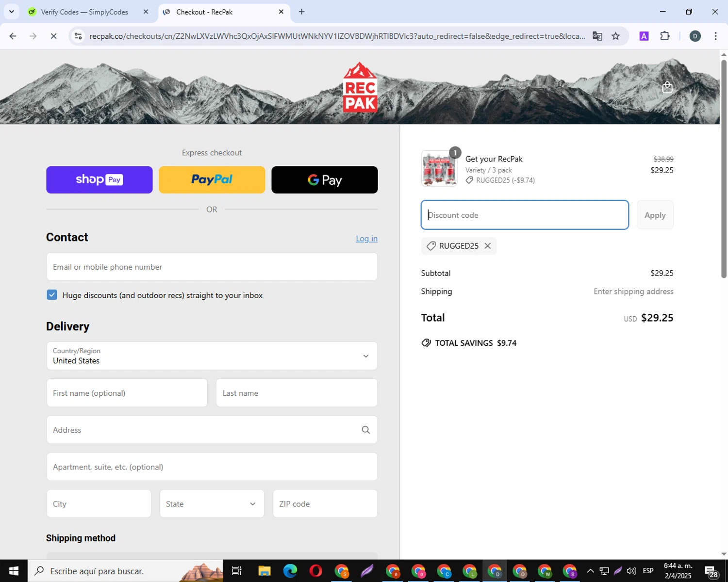Image resolution: width=728 pixels, height=582 pixels.
Task: Open Chrome profile W on taskbar
Action: 545,571
